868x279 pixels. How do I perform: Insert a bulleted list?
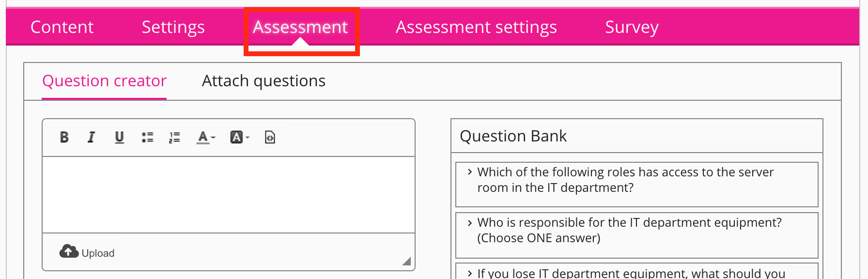147,138
